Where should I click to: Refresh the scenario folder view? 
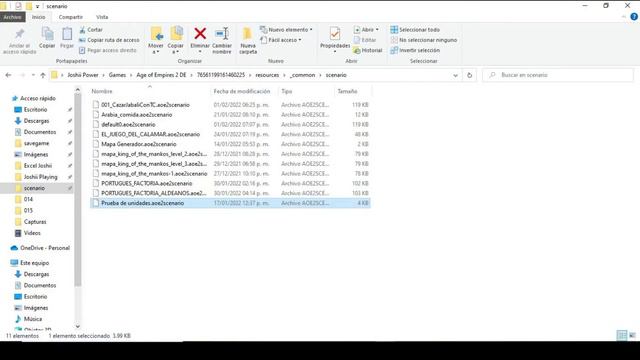click(469, 75)
